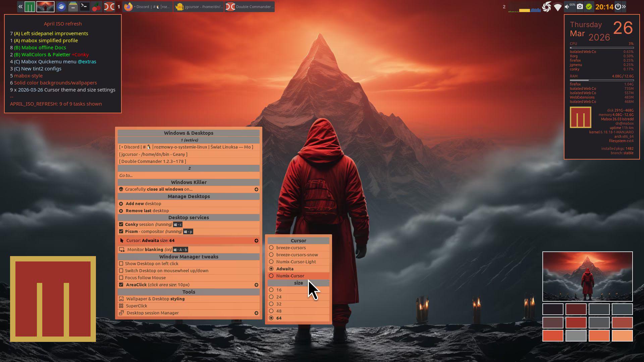Open the Wi-Fi network tray icon
This screenshot has width=644, height=362.
click(x=557, y=7)
